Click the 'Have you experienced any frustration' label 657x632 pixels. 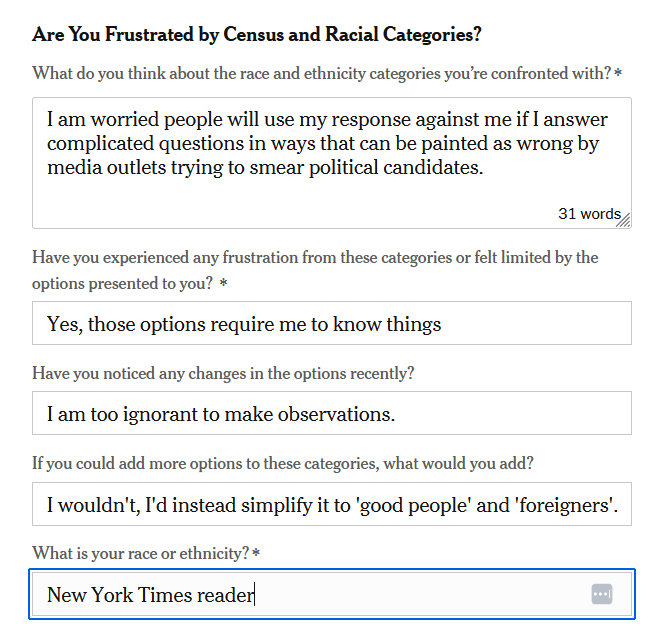tap(315, 258)
